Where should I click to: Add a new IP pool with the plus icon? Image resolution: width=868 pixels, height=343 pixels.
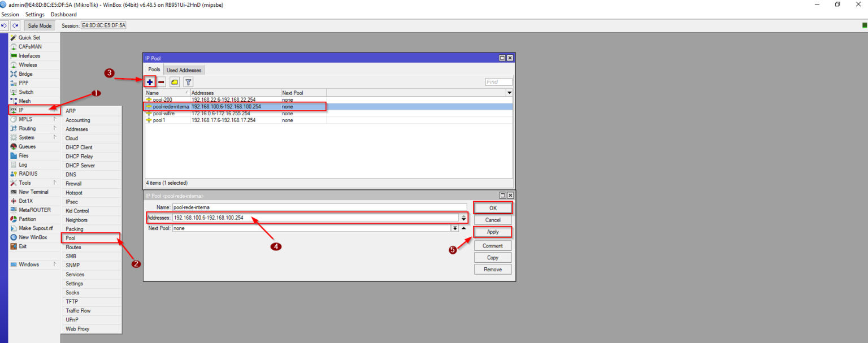coord(149,81)
